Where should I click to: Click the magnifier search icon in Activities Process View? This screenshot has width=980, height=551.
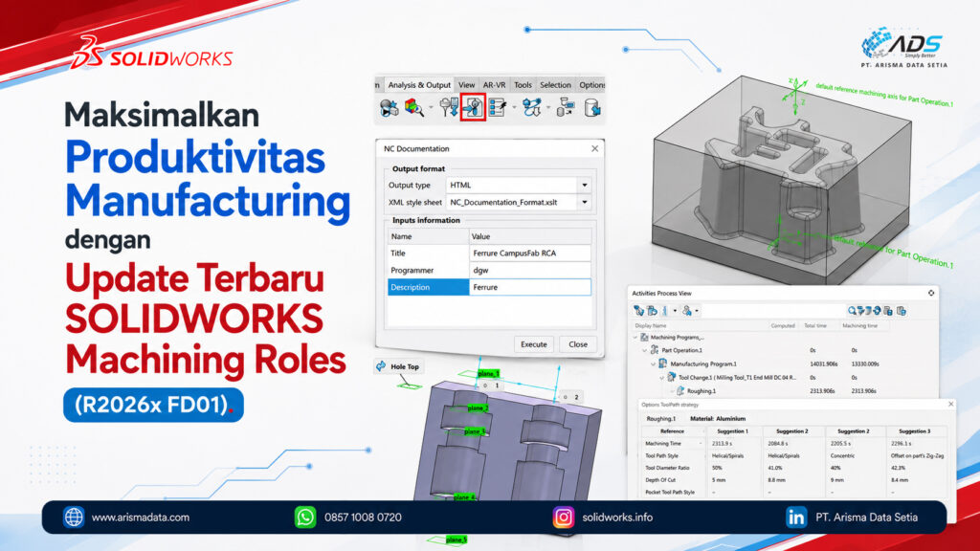pos(851,311)
